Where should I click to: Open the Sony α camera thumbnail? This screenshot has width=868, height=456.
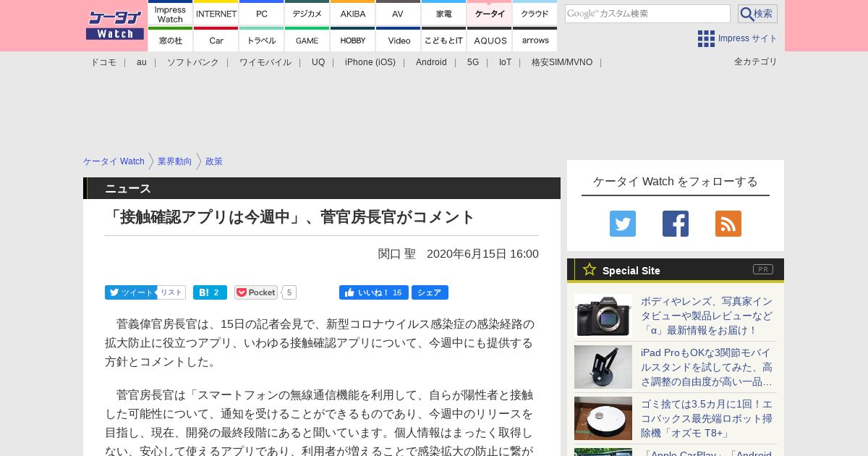603,316
